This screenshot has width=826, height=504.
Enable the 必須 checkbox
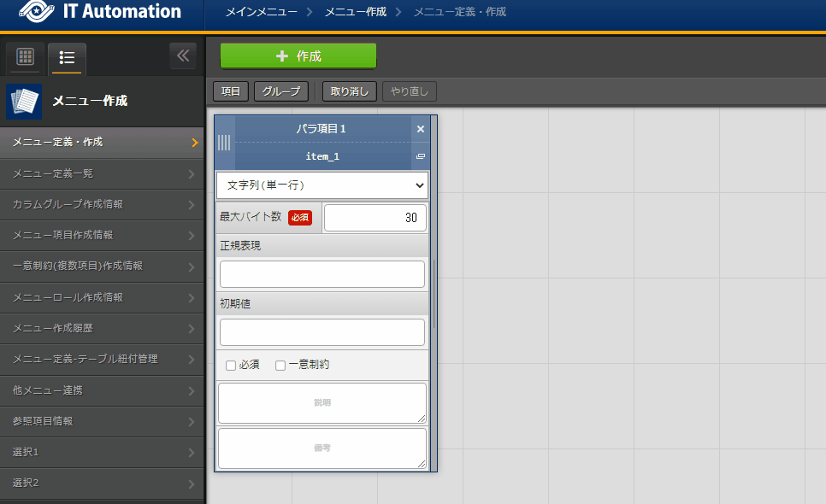point(231,365)
